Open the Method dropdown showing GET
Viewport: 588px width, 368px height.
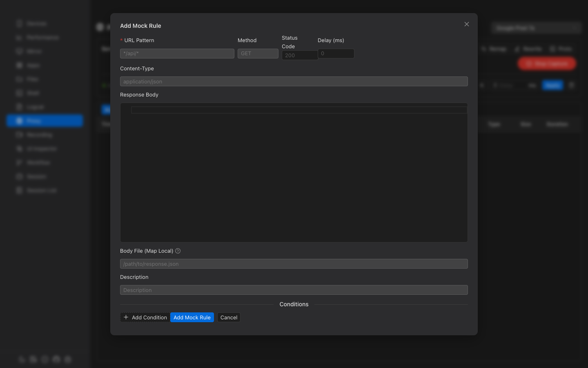tap(258, 53)
